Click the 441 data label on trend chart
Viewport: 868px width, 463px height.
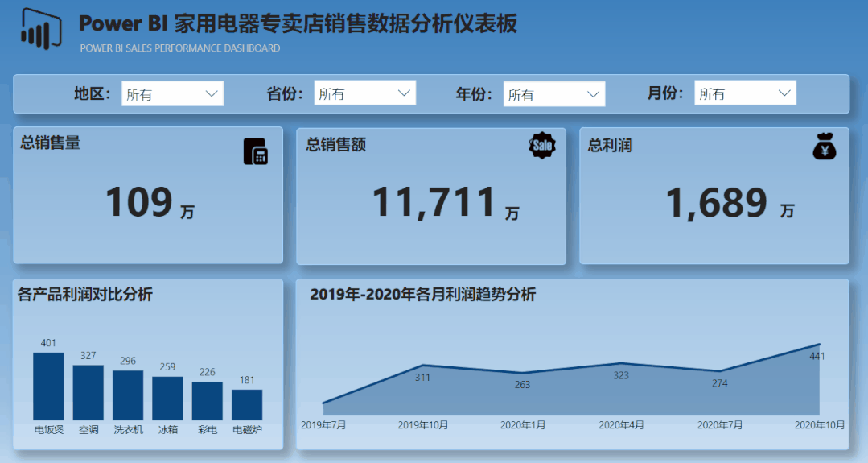[817, 356]
